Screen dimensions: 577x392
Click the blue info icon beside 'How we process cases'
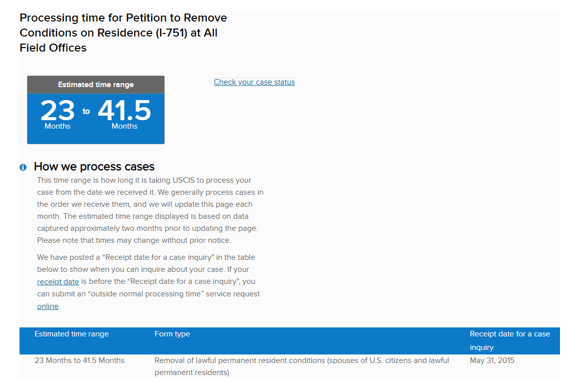pos(23,168)
